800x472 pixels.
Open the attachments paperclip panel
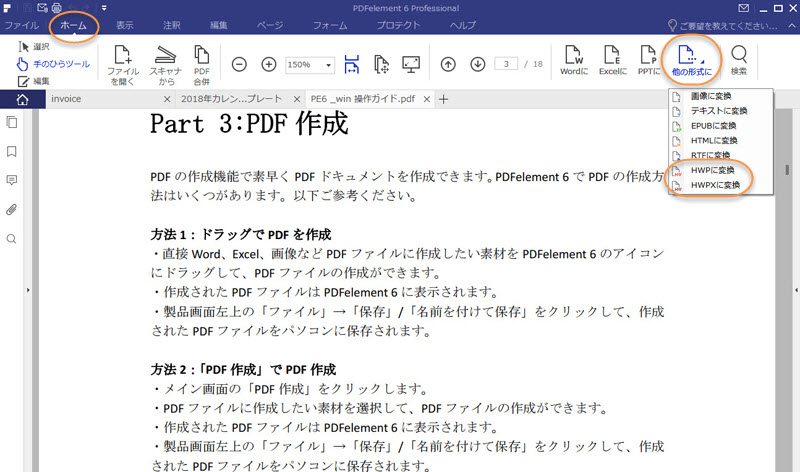coord(11,210)
